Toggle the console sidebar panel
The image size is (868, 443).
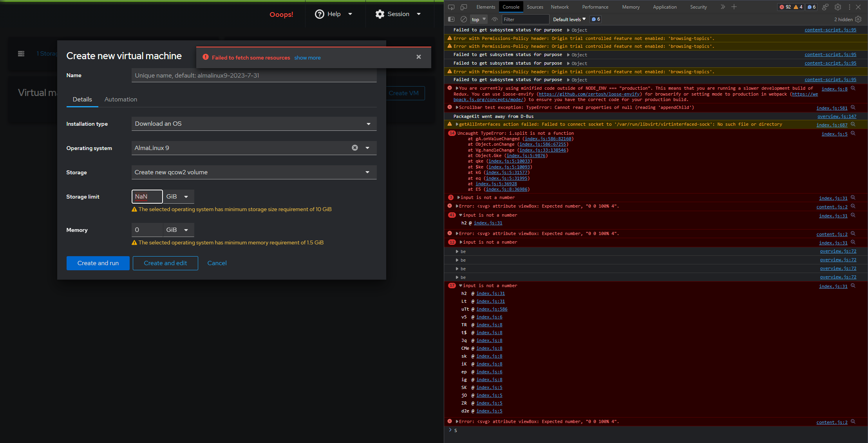[x=451, y=19]
